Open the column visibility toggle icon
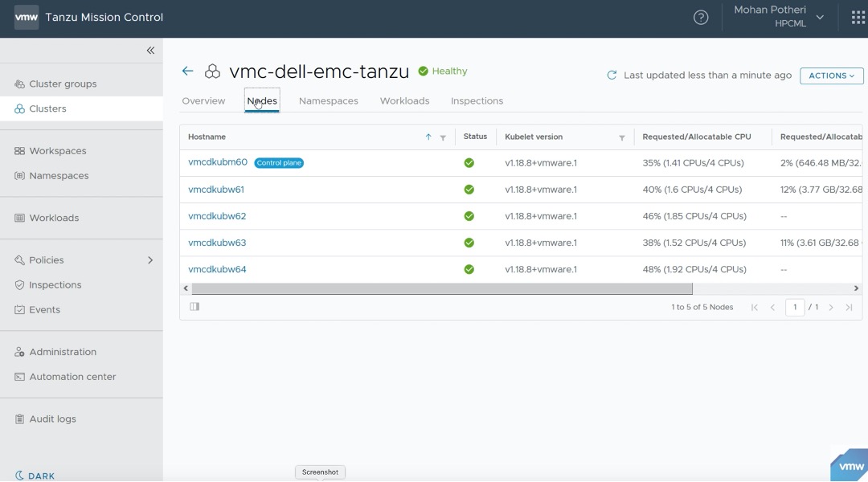 [x=194, y=307]
